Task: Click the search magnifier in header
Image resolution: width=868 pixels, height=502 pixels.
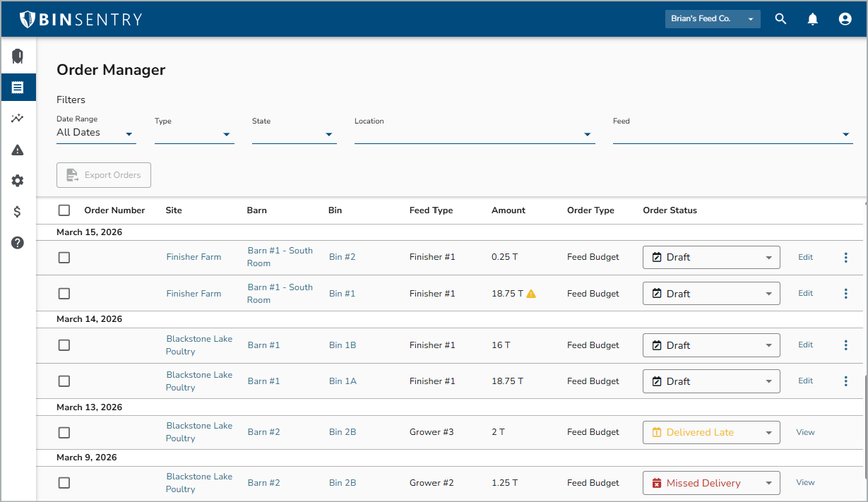Action: click(780, 19)
